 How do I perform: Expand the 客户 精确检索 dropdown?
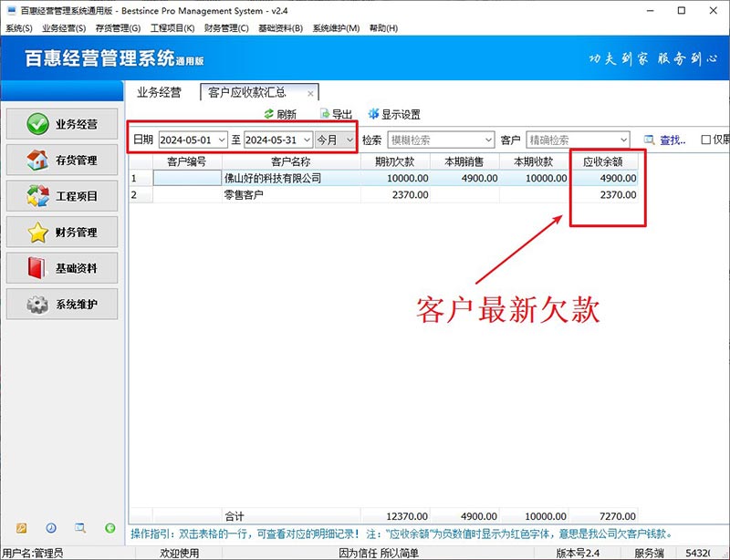pos(623,140)
